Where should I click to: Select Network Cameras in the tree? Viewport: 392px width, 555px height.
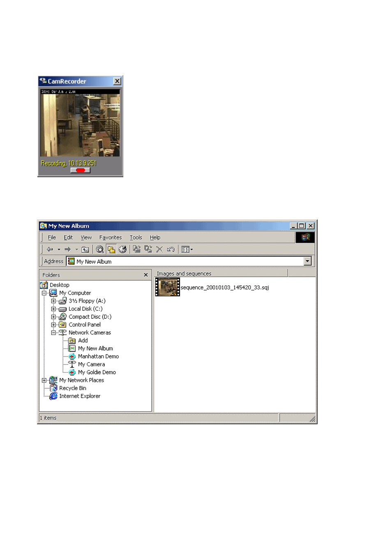tap(90, 333)
